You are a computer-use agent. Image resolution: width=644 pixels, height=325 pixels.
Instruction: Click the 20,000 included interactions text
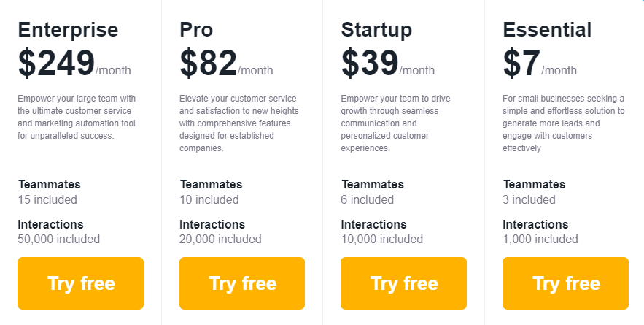(x=220, y=239)
